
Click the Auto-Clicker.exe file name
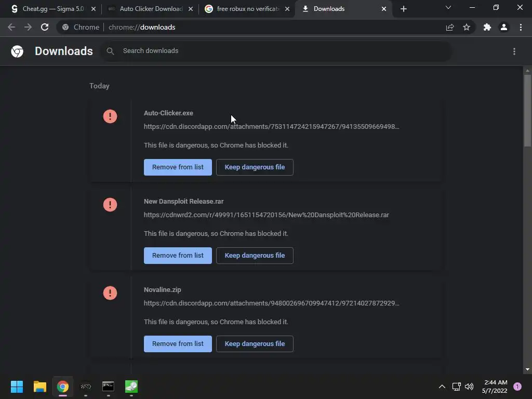pyautogui.click(x=168, y=113)
